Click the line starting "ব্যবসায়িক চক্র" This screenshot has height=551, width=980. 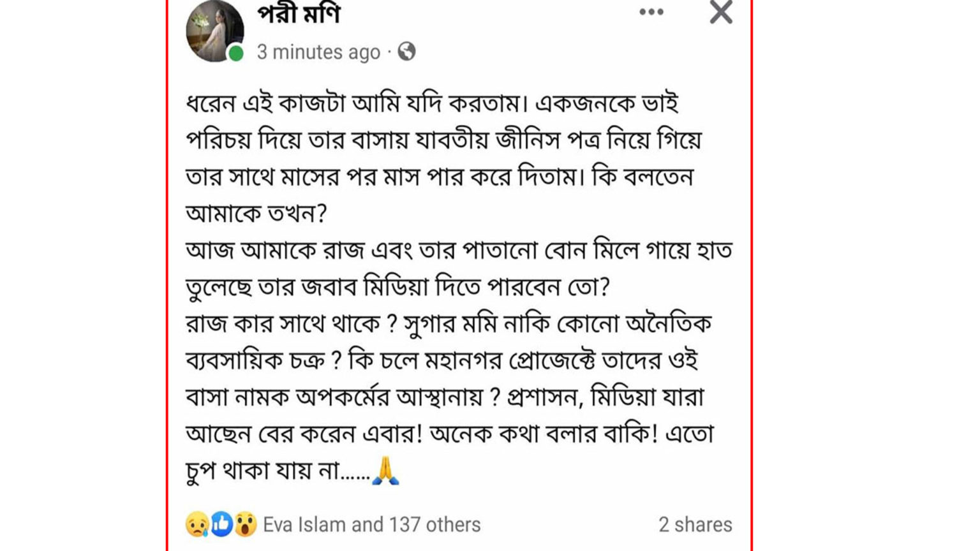442,361
